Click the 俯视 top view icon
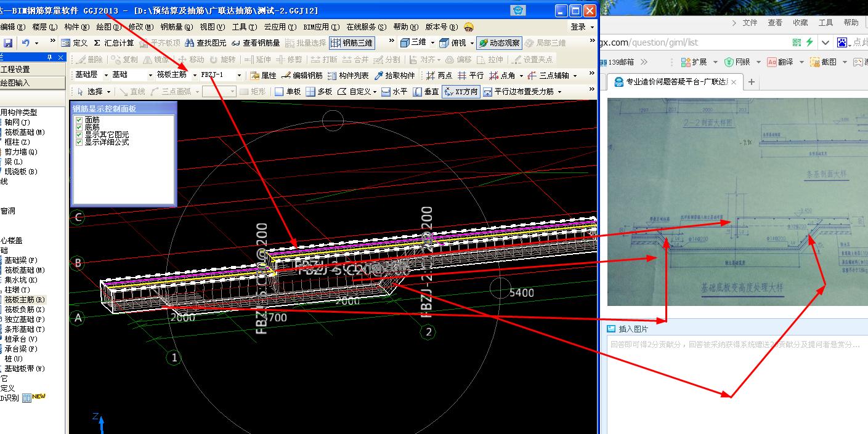This screenshot has height=434, width=868. (453, 43)
